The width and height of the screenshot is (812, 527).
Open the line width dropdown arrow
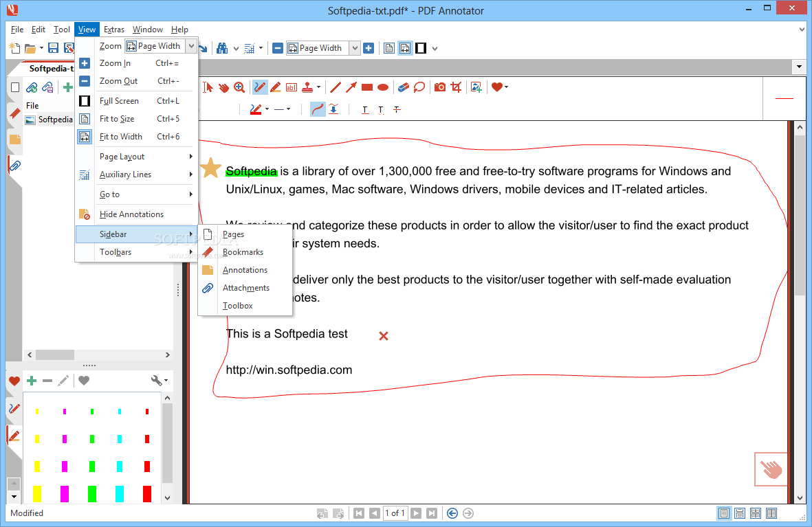[289, 109]
